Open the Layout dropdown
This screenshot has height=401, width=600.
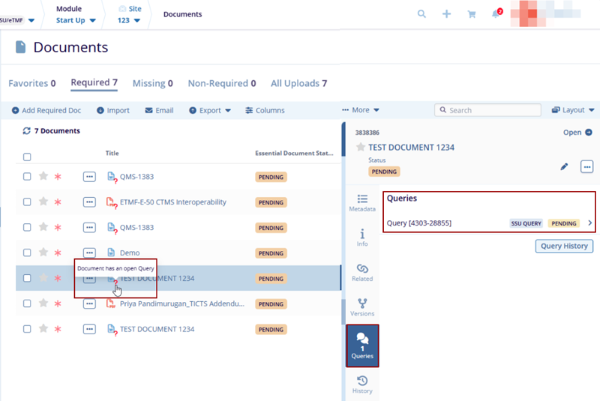click(x=573, y=110)
